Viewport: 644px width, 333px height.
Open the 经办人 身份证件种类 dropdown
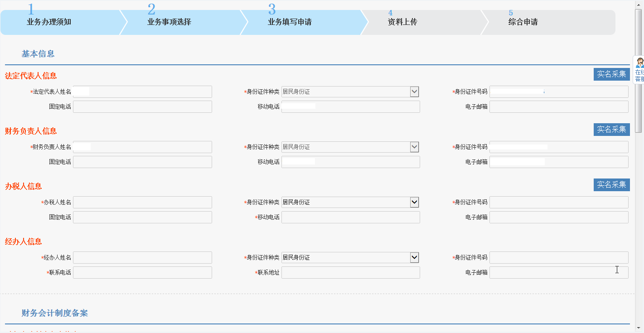click(x=414, y=257)
